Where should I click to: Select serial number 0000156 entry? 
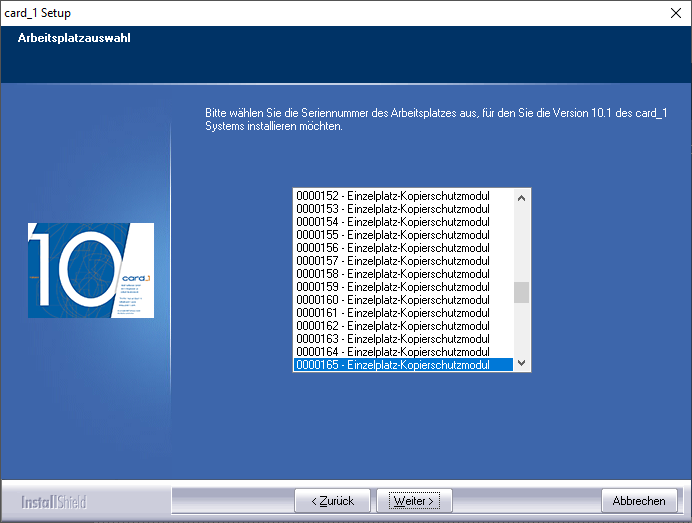[392, 247]
